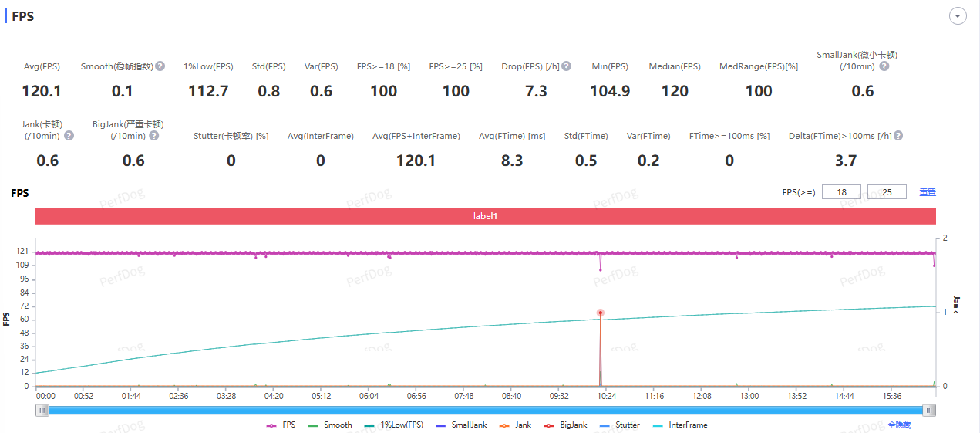Viewport: 980px width, 433px height.
Task: Click the 重置 reset link
Action: tap(927, 192)
